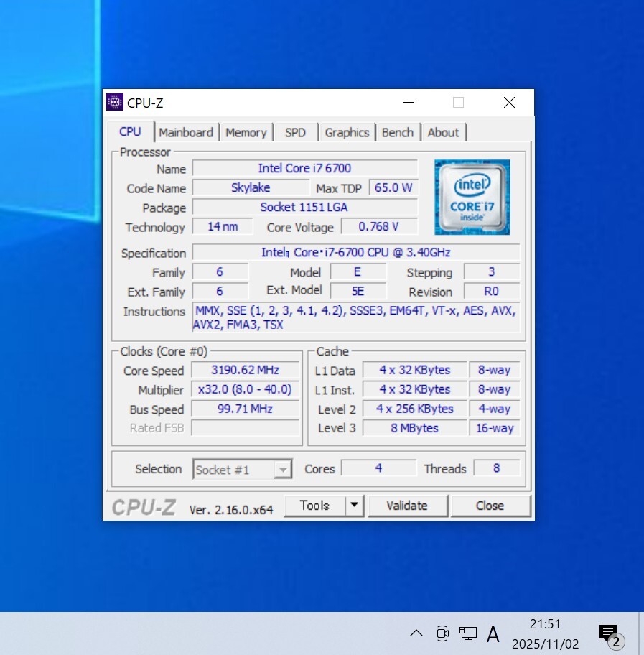The height and width of the screenshot is (655, 644).
Task: Switch to the Mainboard tab
Action: [186, 132]
